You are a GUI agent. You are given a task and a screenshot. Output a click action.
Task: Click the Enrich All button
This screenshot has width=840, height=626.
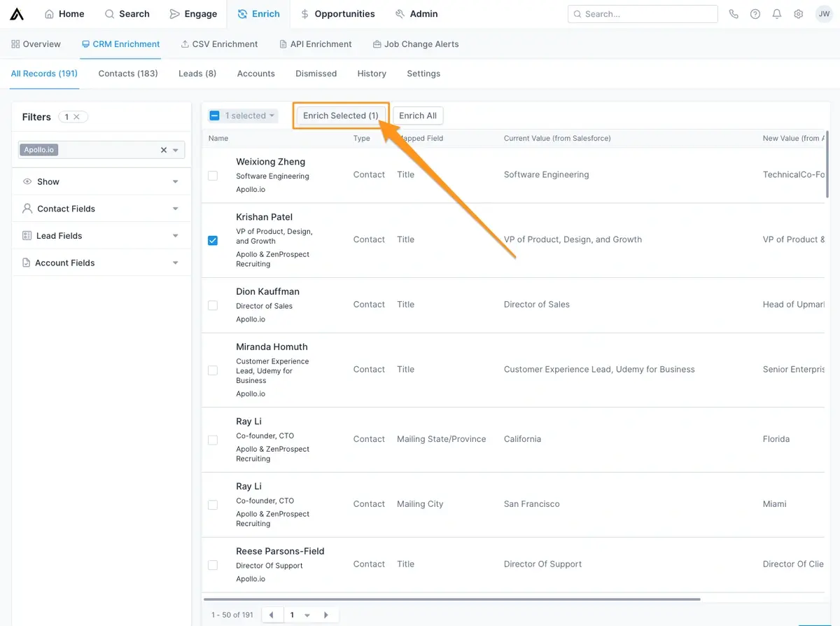click(x=418, y=116)
